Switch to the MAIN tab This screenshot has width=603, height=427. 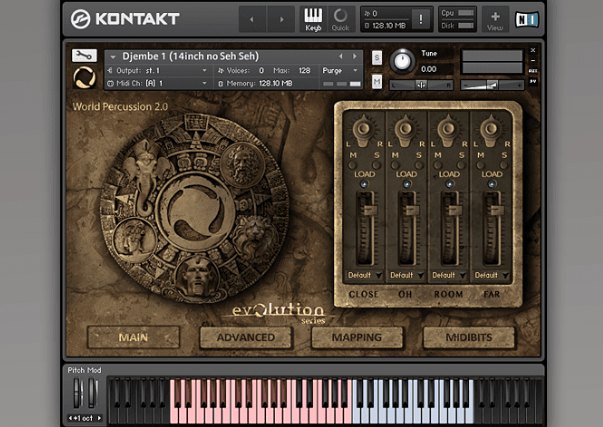[x=133, y=337]
